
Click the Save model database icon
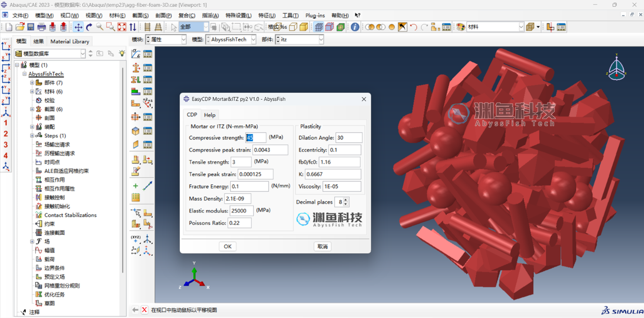[x=31, y=27]
